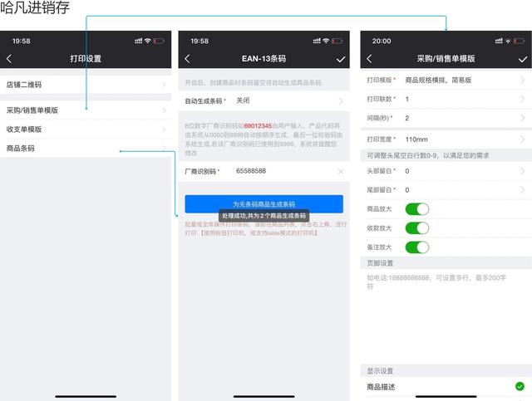
Task: Expand the 打印宽度 option chevron
Action: coord(523,139)
